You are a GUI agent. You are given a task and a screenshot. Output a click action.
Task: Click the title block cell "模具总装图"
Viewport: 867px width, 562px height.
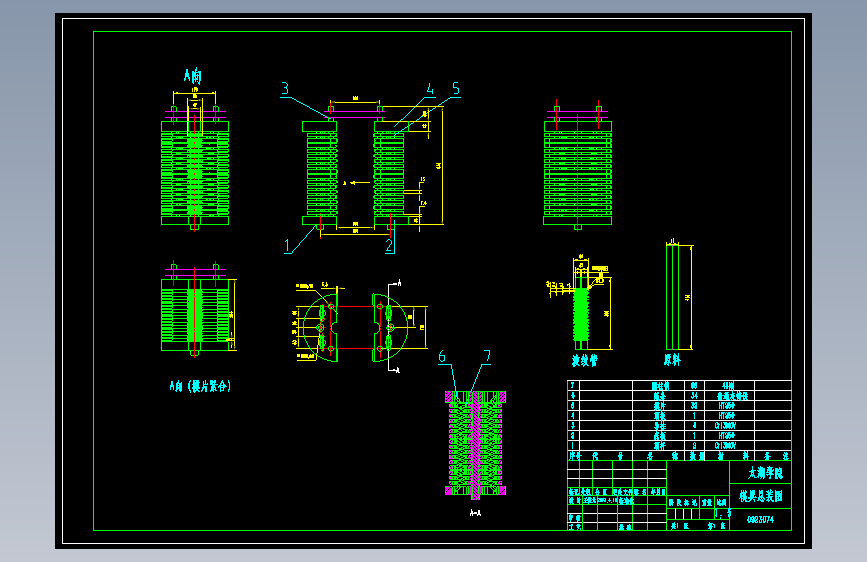coord(761,496)
